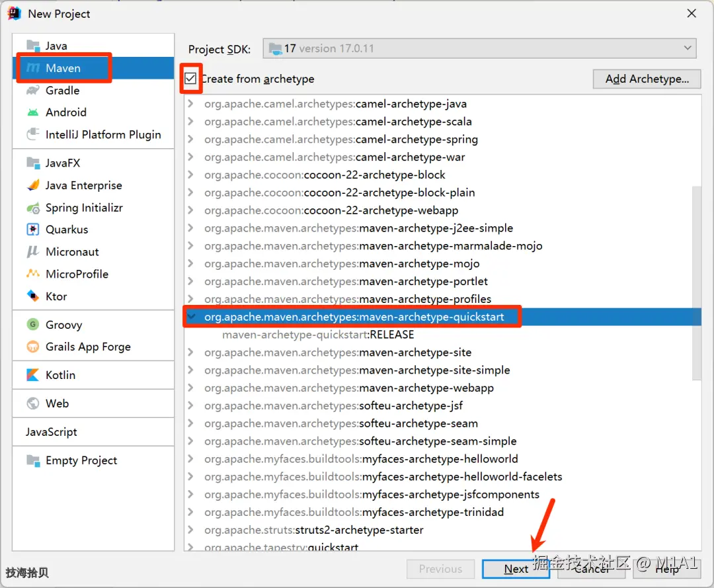Click the Ktor diamond icon

pos(33,296)
